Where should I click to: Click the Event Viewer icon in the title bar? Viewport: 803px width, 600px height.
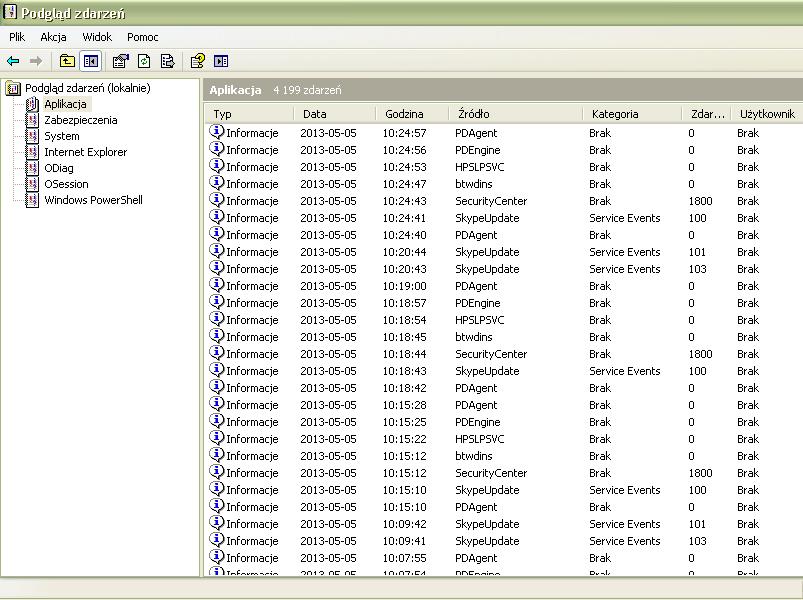10,12
